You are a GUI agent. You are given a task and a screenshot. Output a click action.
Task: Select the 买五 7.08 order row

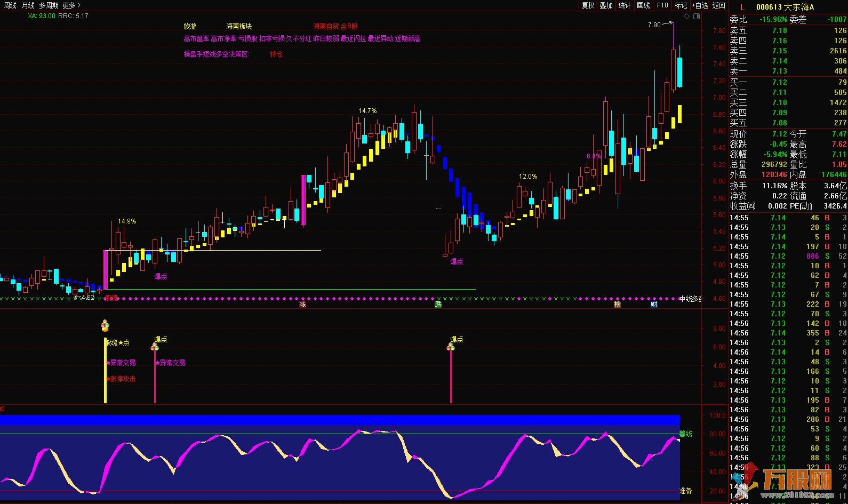point(788,123)
